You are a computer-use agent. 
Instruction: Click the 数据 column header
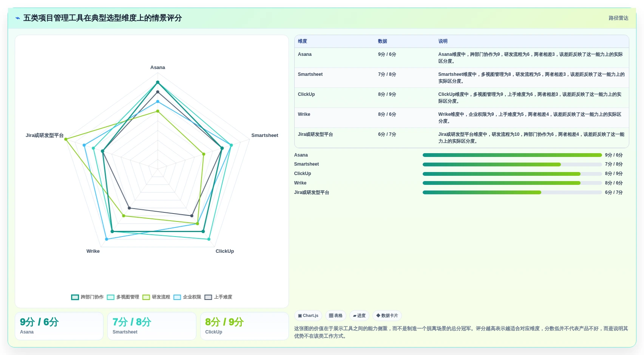coord(383,41)
